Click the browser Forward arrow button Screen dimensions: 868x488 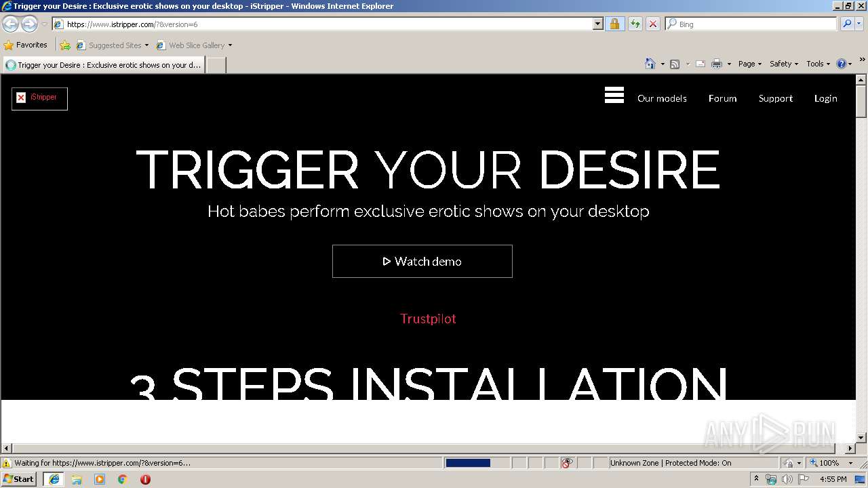29,24
